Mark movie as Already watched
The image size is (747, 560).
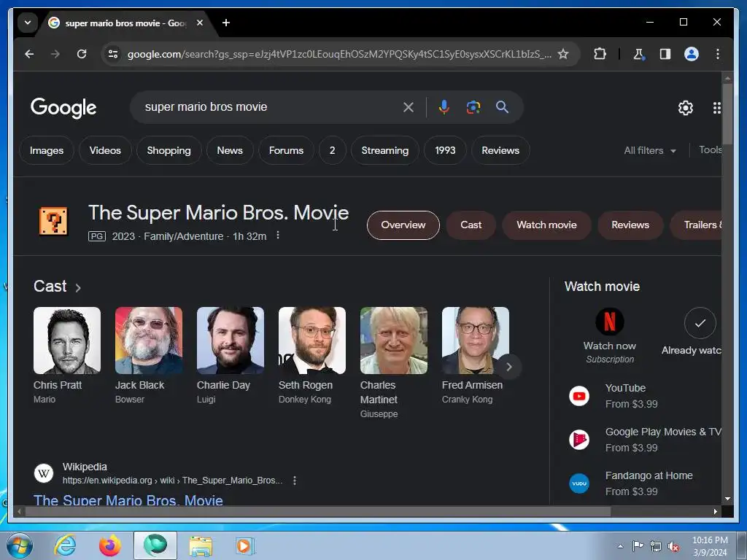click(x=692, y=332)
